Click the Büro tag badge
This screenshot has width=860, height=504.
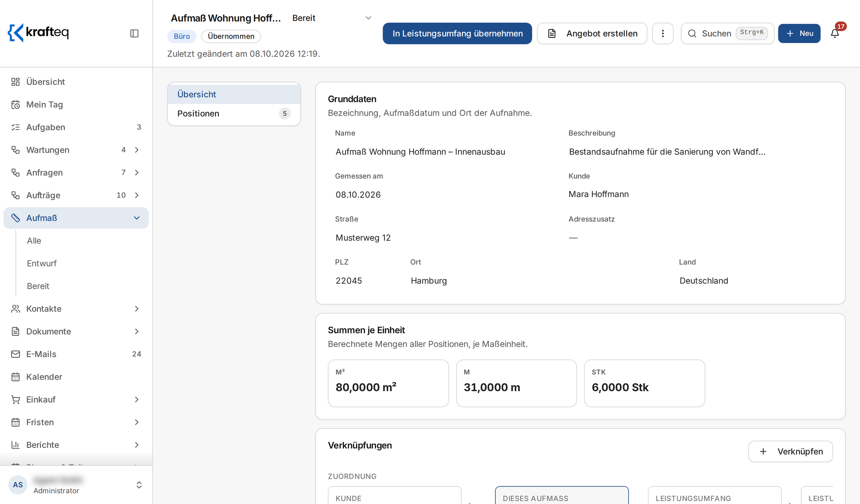click(182, 36)
